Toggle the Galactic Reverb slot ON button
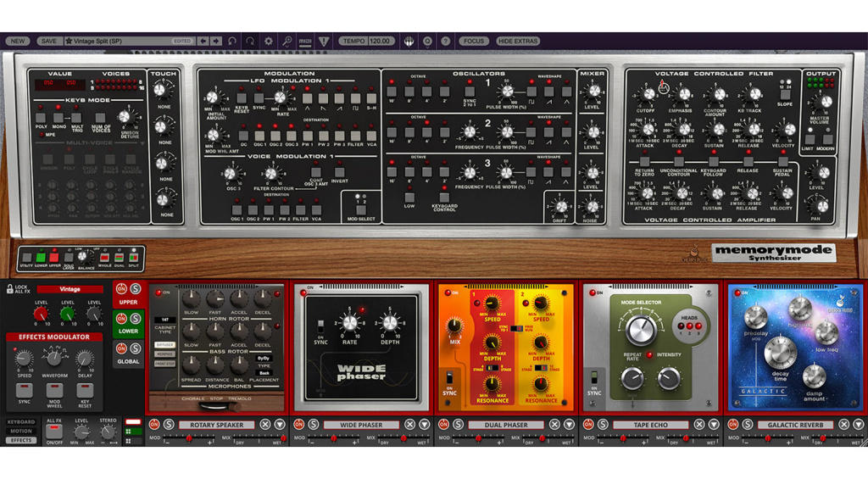This screenshot has height=479, width=868. point(733,425)
